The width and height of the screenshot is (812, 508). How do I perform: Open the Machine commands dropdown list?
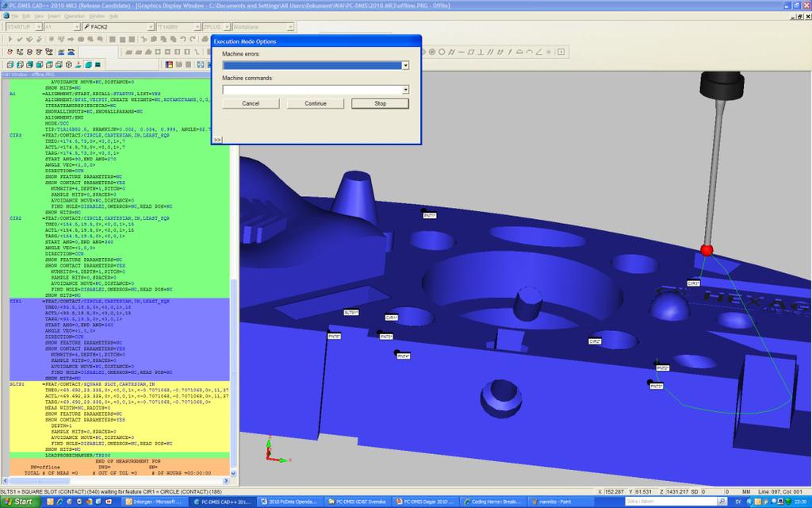(405, 90)
